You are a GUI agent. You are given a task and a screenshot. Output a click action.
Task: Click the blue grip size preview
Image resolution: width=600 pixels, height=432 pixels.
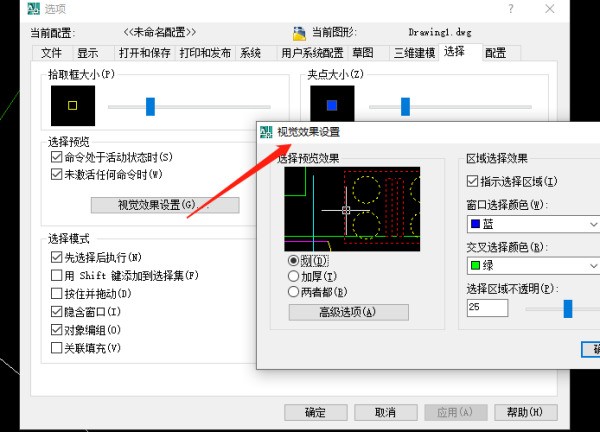(331, 105)
